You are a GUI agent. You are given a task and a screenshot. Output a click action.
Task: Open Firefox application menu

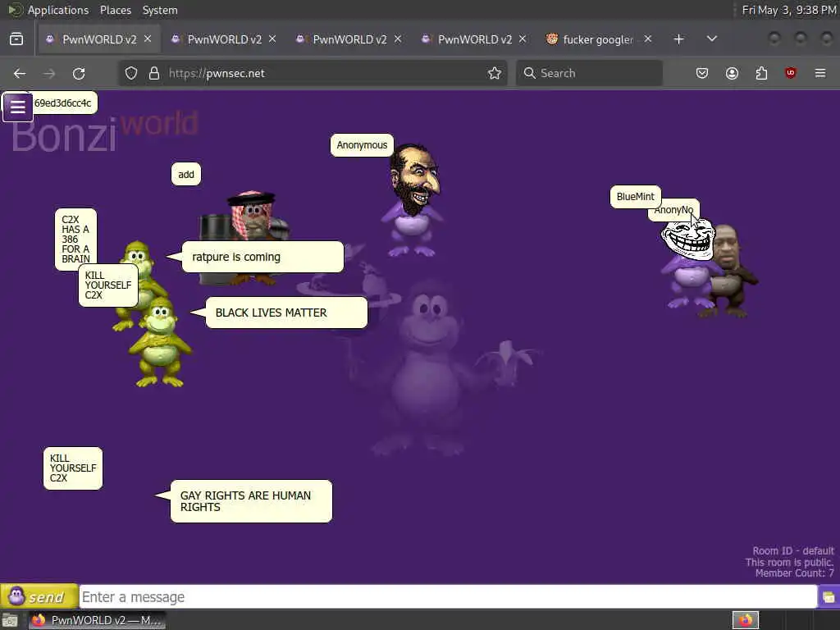pyautogui.click(x=820, y=73)
